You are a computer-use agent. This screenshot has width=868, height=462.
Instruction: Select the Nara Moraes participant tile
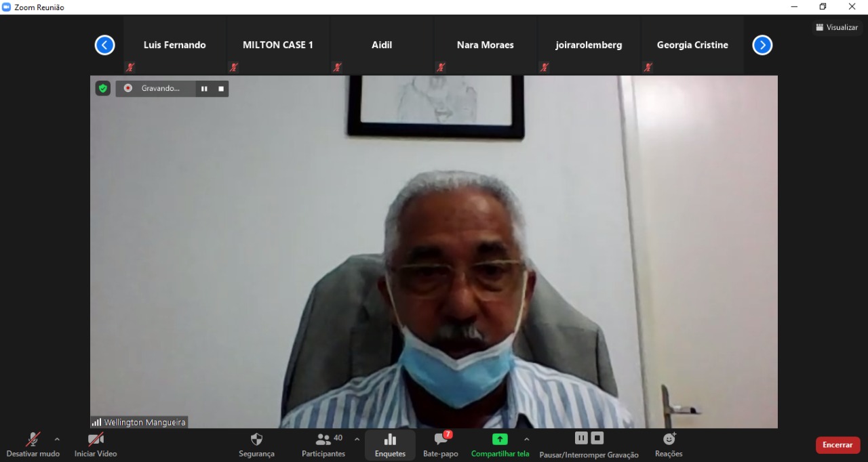486,45
